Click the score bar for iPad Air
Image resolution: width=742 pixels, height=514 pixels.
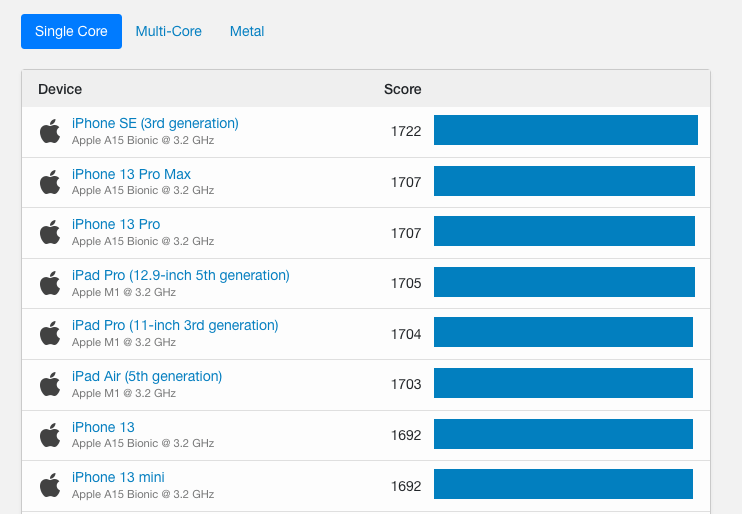coord(564,383)
